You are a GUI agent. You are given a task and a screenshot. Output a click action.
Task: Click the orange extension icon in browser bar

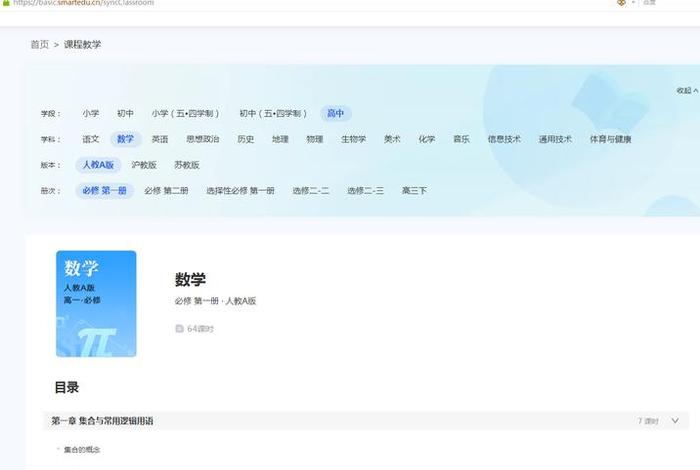(621, 3)
